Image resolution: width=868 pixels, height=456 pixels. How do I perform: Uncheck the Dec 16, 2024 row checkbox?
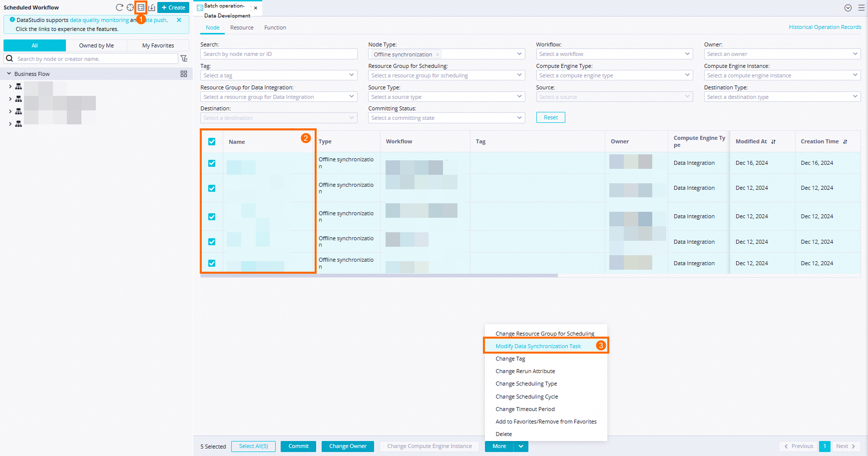(212, 163)
